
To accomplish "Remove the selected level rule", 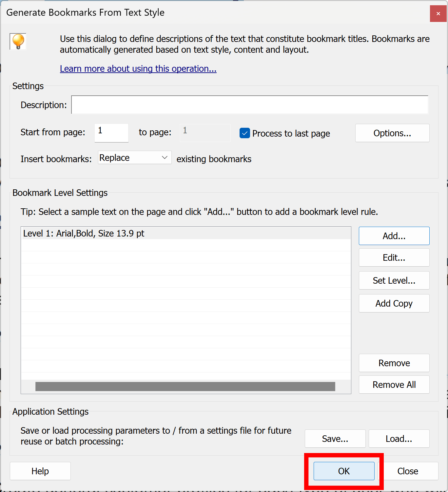I will [394, 363].
